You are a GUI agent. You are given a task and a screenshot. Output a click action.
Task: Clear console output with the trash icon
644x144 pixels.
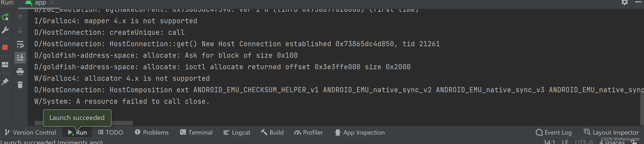pos(20,85)
